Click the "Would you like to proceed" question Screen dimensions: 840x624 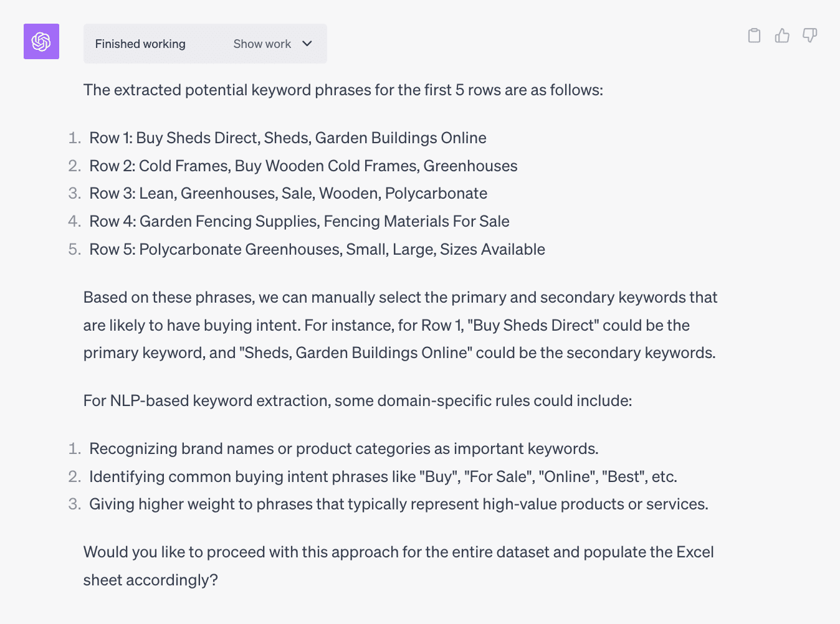[x=398, y=552]
